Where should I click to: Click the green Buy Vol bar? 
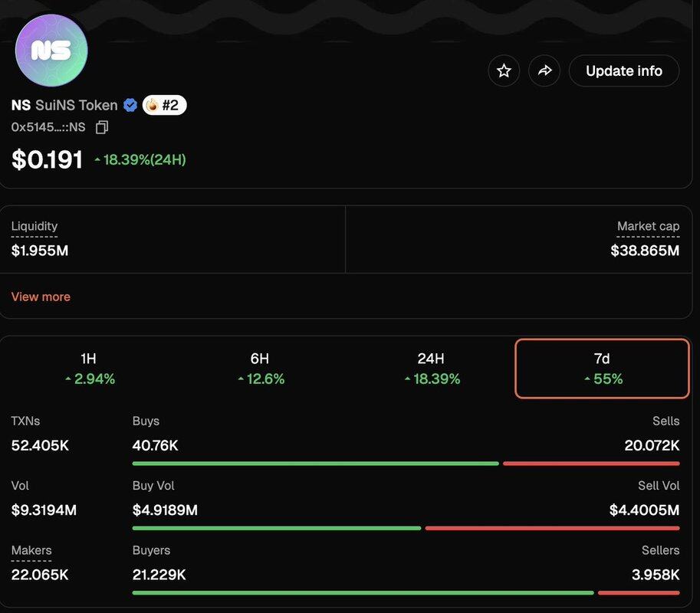[x=277, y=528]
